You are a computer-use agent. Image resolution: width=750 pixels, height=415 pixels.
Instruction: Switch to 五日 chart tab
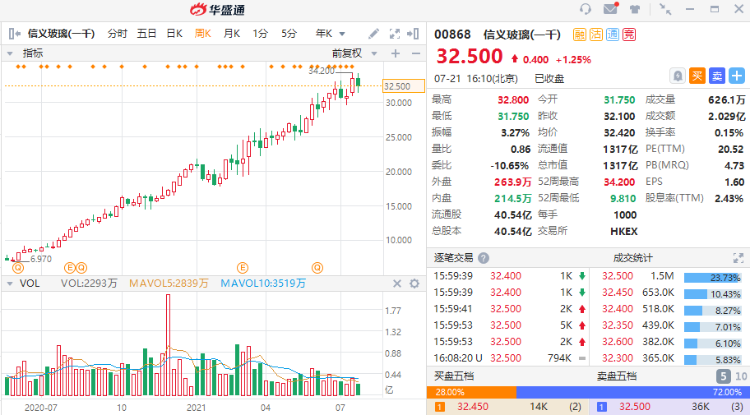146,33
